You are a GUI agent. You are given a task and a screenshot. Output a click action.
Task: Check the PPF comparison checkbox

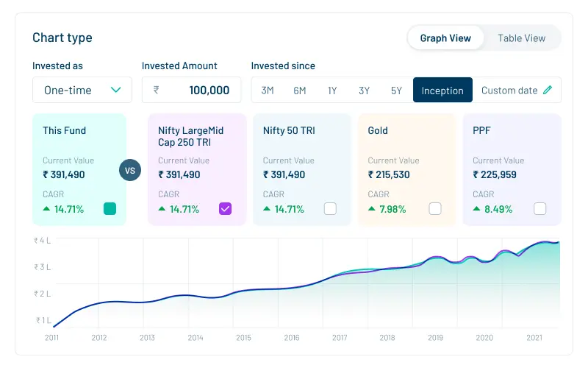coord(540,208)
